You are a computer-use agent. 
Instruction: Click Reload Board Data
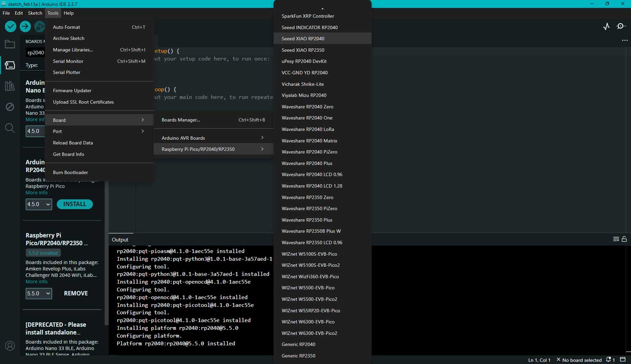click(x=99, y=143)
